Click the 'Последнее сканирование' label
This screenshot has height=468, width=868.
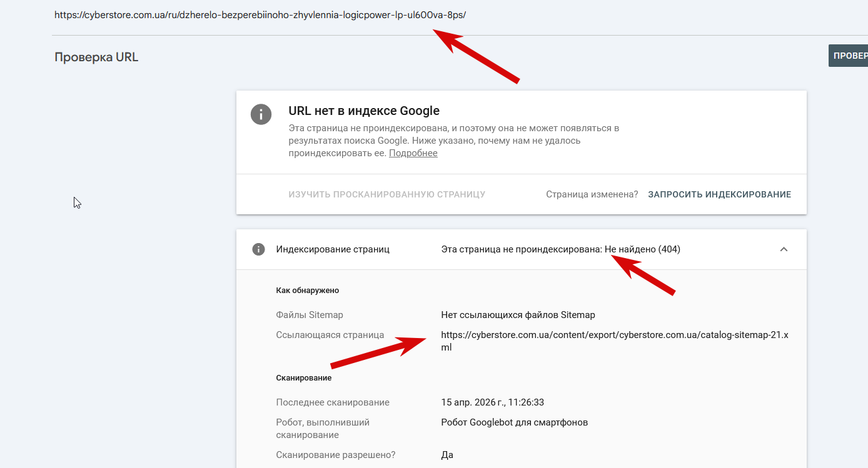point(333,402)
